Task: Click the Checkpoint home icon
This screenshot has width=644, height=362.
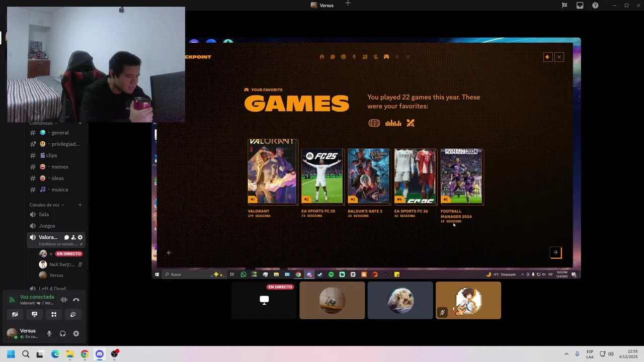Action: pyautogui.click(x=322, y=57)
